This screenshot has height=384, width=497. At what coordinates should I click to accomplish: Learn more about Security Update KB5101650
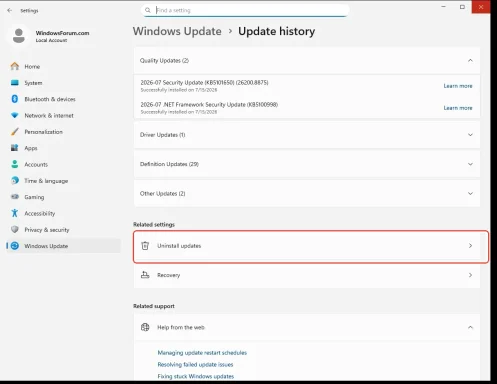coord(458,86)
